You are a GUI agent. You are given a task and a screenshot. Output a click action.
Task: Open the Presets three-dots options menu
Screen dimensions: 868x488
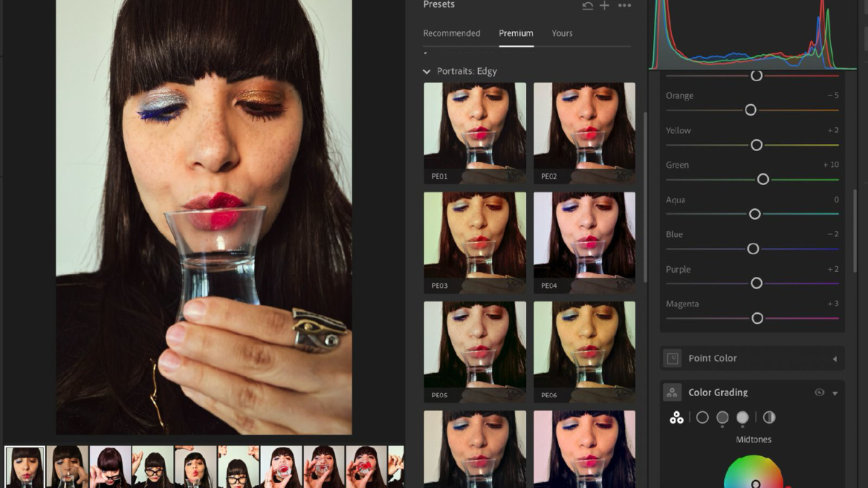[624, 6]
